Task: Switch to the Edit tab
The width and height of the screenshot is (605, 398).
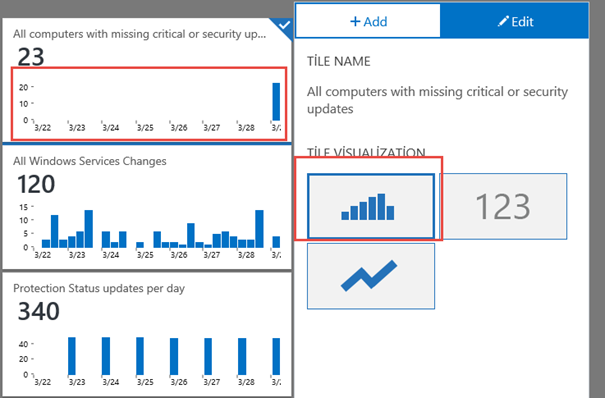Action: (514, 21)
